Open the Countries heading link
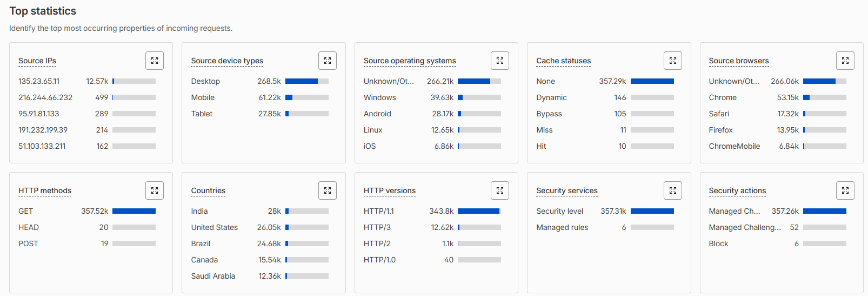This screenshot has height=296, width=868. pos(208,190)
